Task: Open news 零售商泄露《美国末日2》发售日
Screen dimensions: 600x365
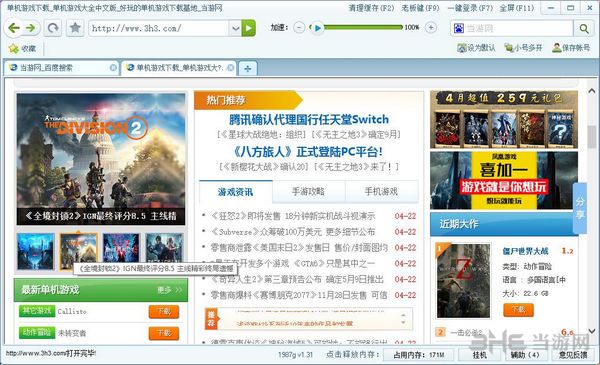Action: tap(299, 248)
